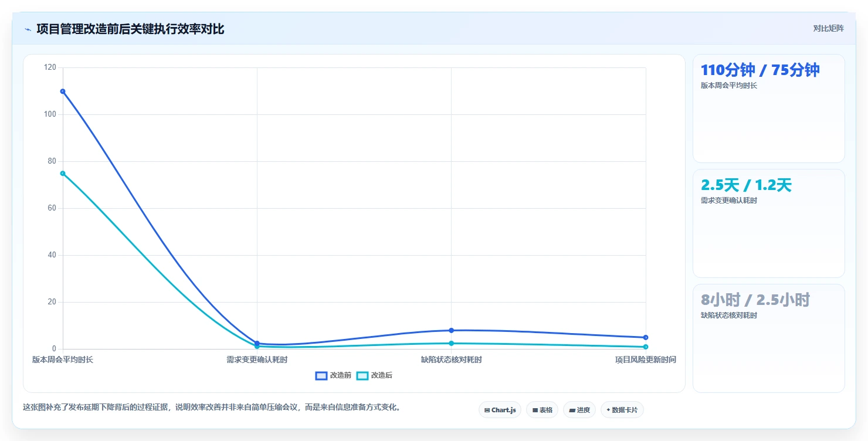Viewport: 868px width, 441px height.
Task: Click the y-axis value 60
Action: (52, 208)
